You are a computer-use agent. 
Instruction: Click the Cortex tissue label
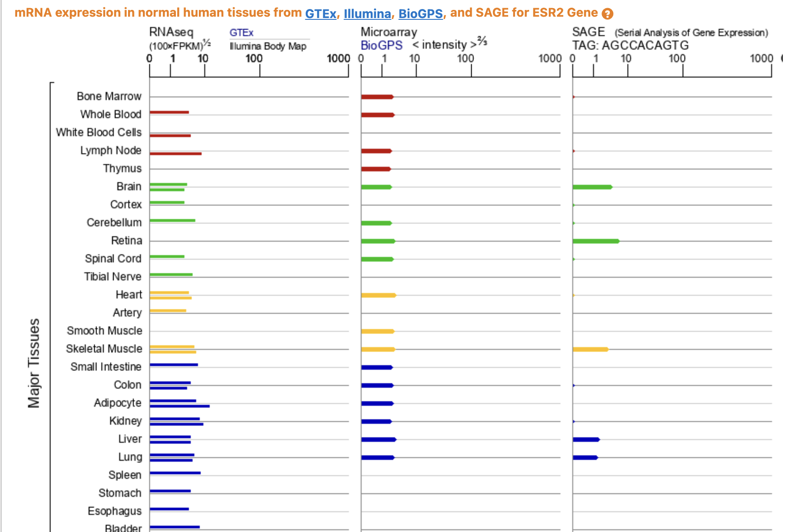point(126,205)
